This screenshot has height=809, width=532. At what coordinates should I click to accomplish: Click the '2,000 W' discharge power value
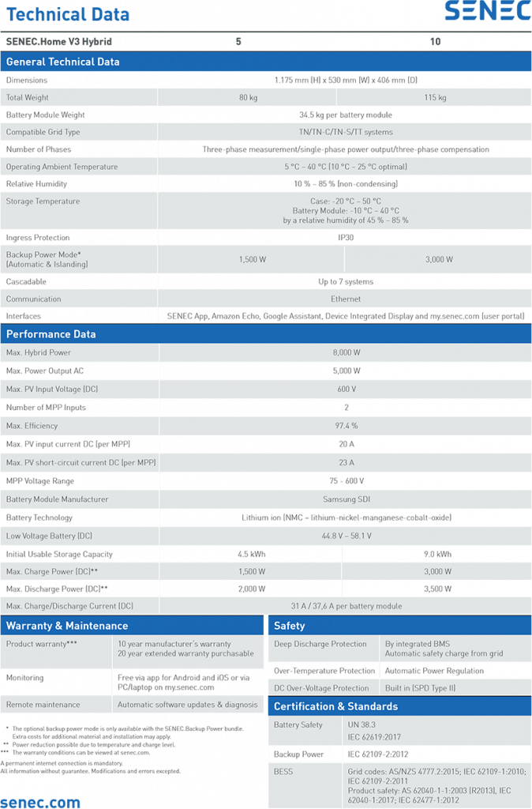(x=252, y=589)
